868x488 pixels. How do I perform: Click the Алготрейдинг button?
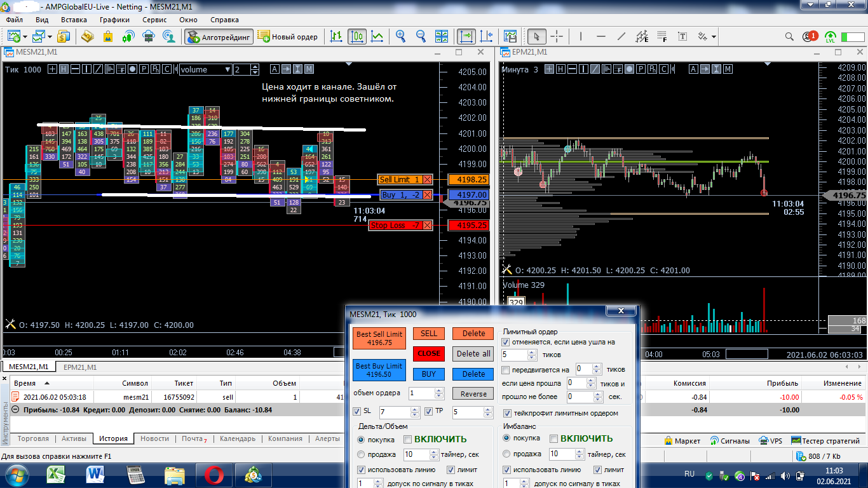[219, 37]
